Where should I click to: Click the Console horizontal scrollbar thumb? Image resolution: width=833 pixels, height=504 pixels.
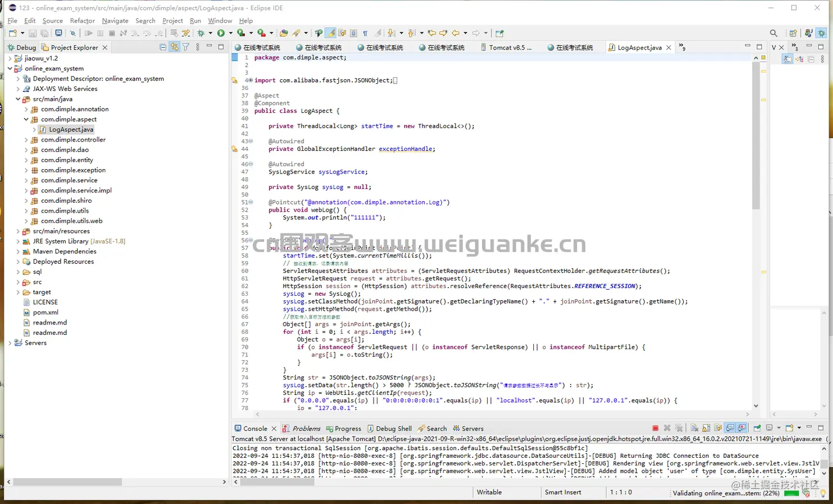coord(277,482)
